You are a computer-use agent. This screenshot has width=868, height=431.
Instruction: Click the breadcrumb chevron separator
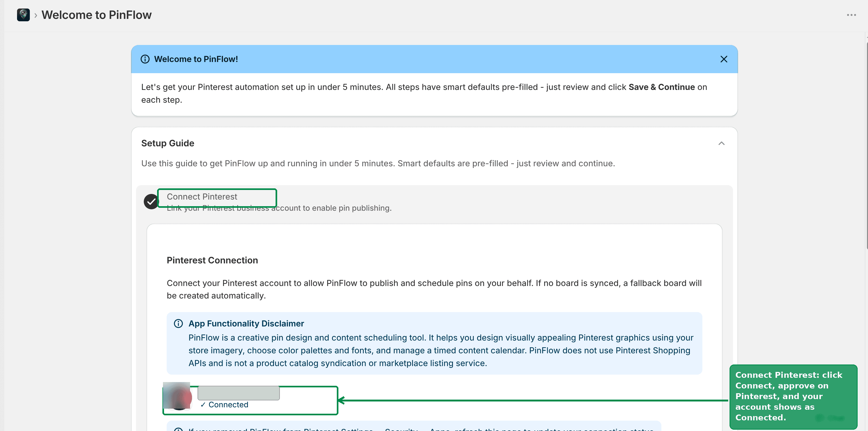coord(36,15)
